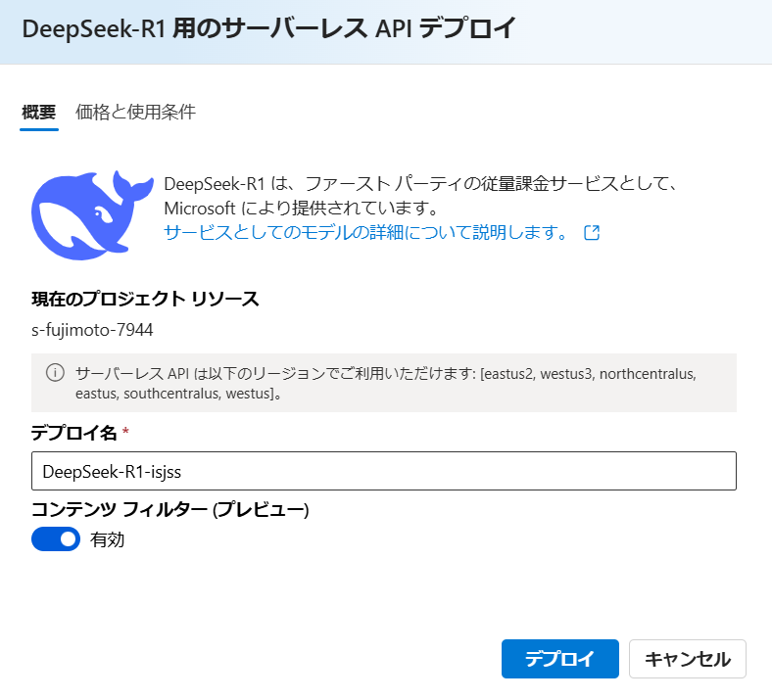
Task: Click the 有効 label beside the toggle
Action: (x=107, y=539)
